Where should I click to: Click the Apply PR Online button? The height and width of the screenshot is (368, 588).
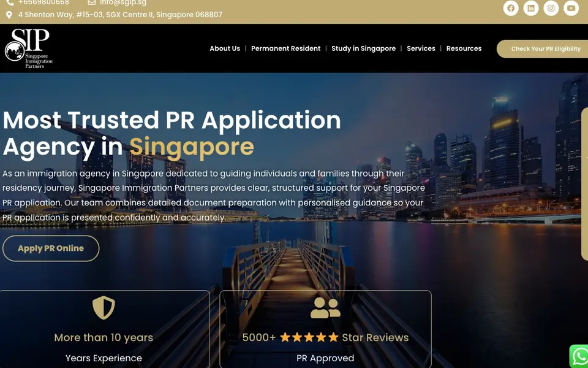(51, 248)
